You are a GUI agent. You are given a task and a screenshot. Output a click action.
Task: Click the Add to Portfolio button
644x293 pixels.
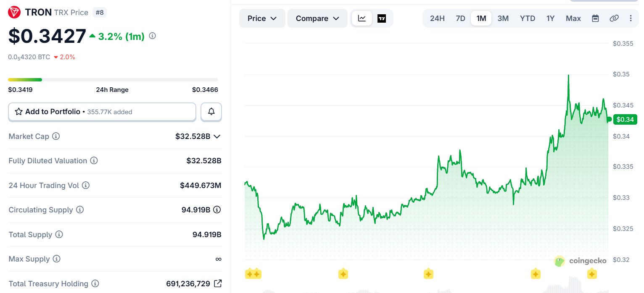coord(102,112)
